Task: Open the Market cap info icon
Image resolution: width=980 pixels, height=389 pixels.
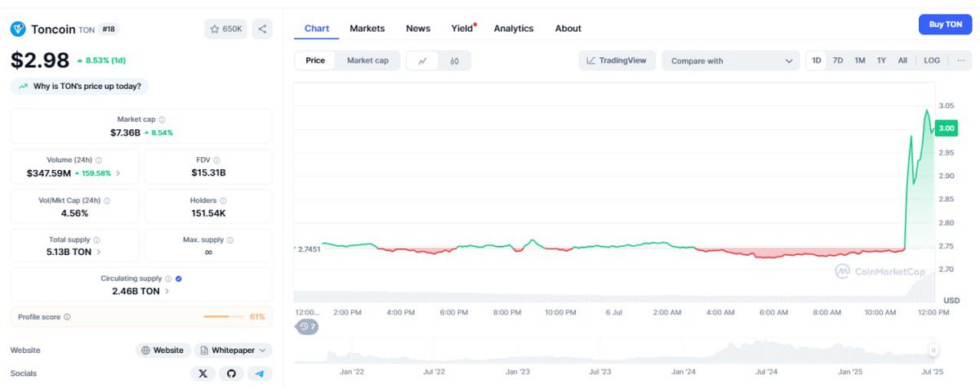Action: [162, 119]
